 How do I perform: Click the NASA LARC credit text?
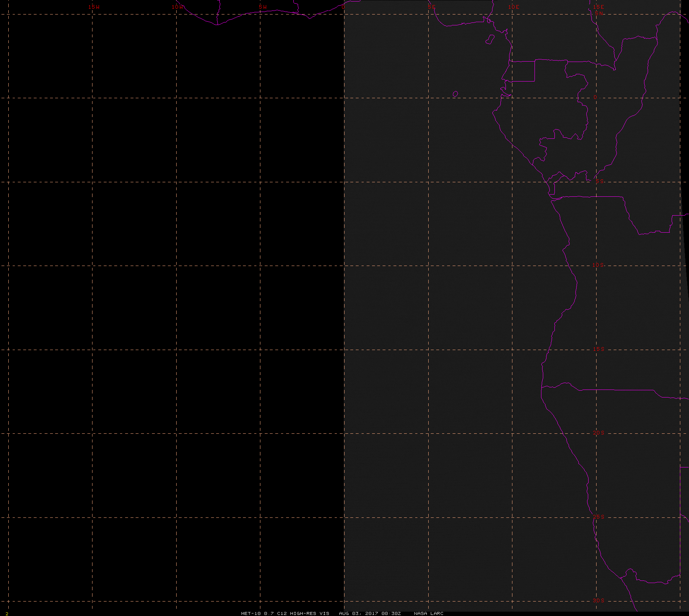pos(429,613)
